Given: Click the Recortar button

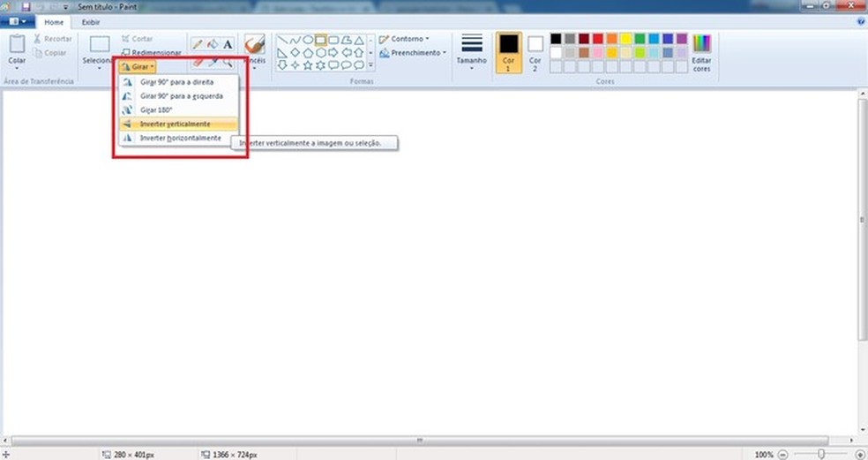Looking at the screenshot, I should [x=53, y=39].
